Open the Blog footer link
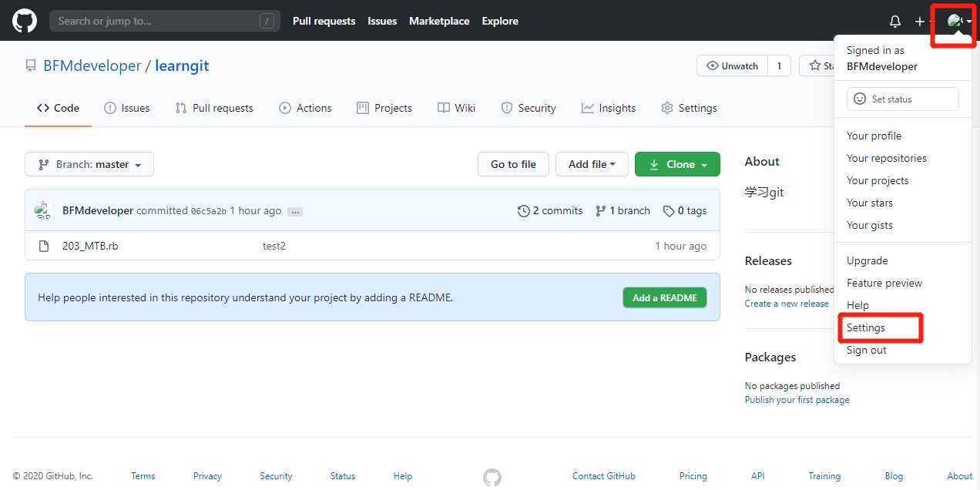Screen dimensions: 980x490 tap(894, 476)
